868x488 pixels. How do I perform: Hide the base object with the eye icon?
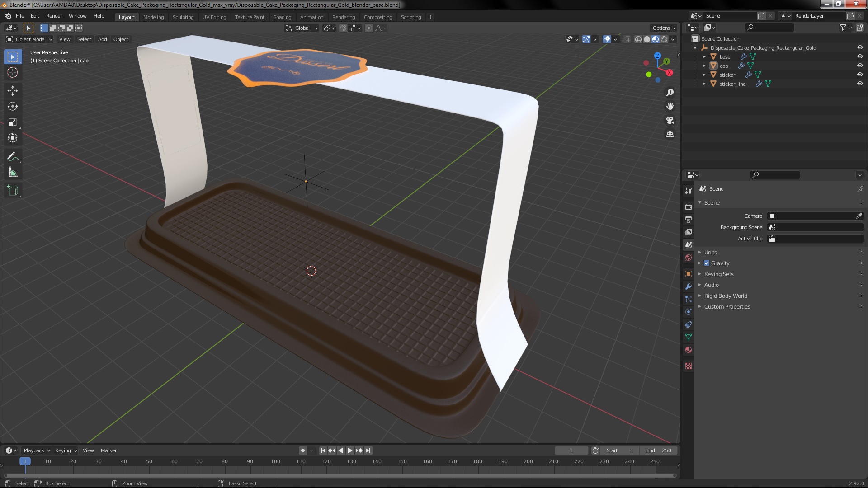click(860, 56)
